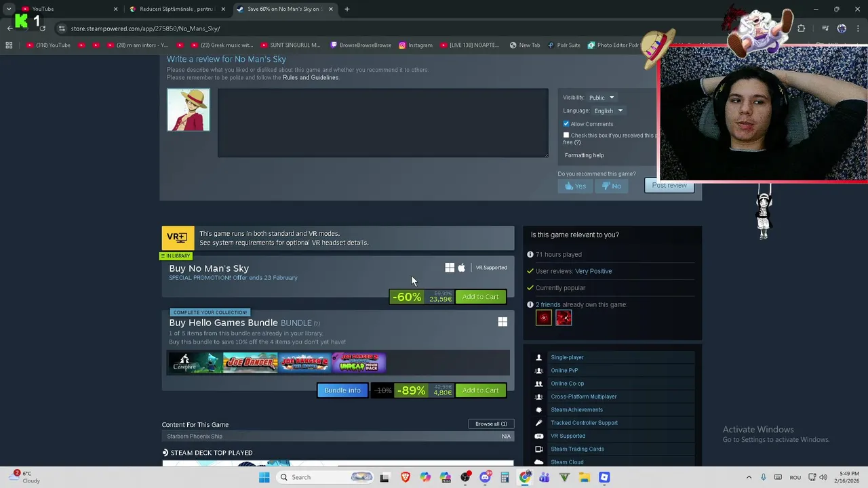Screen dimensions: 868x488
Task: Toggle Allow Comments checkbox
Action: (566, 124)
